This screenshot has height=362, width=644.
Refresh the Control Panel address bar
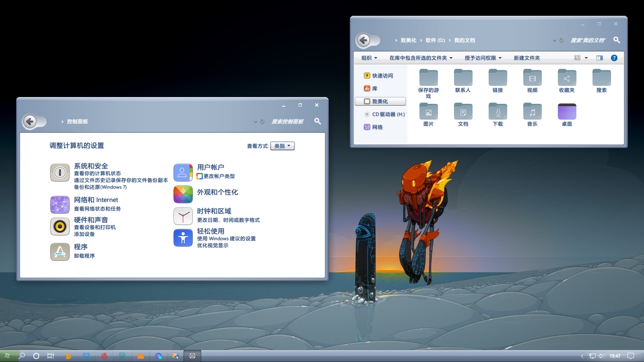pos(262,121)
